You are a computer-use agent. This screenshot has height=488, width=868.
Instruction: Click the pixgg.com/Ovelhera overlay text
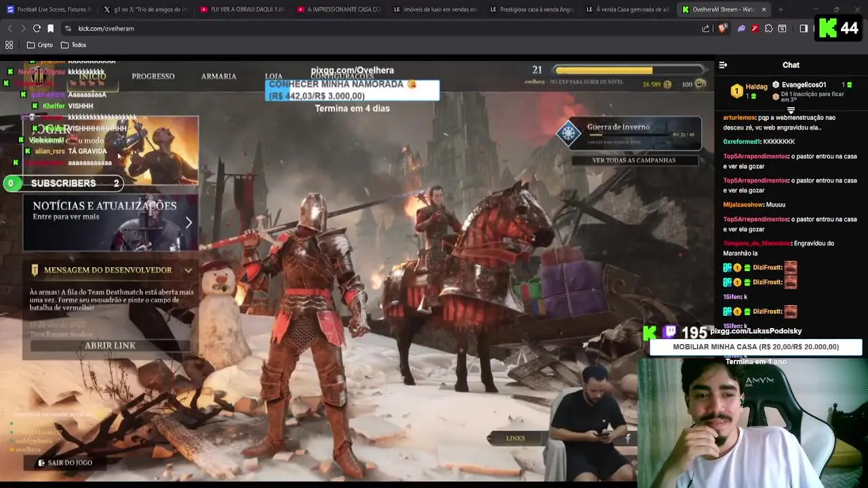point(352,70)
